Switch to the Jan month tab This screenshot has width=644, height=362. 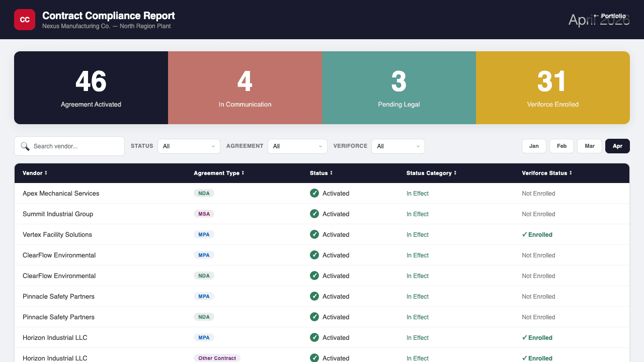(x=534, y=146)
